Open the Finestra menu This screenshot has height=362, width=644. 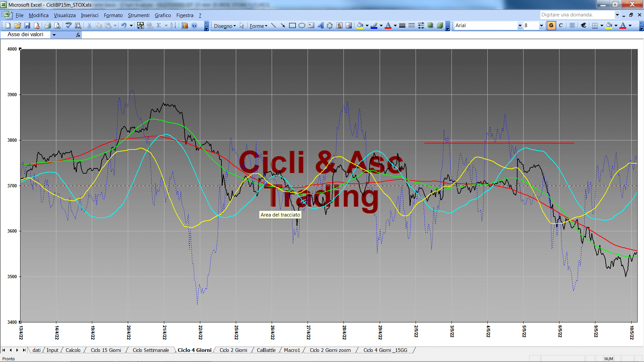[x=185, y=15]
